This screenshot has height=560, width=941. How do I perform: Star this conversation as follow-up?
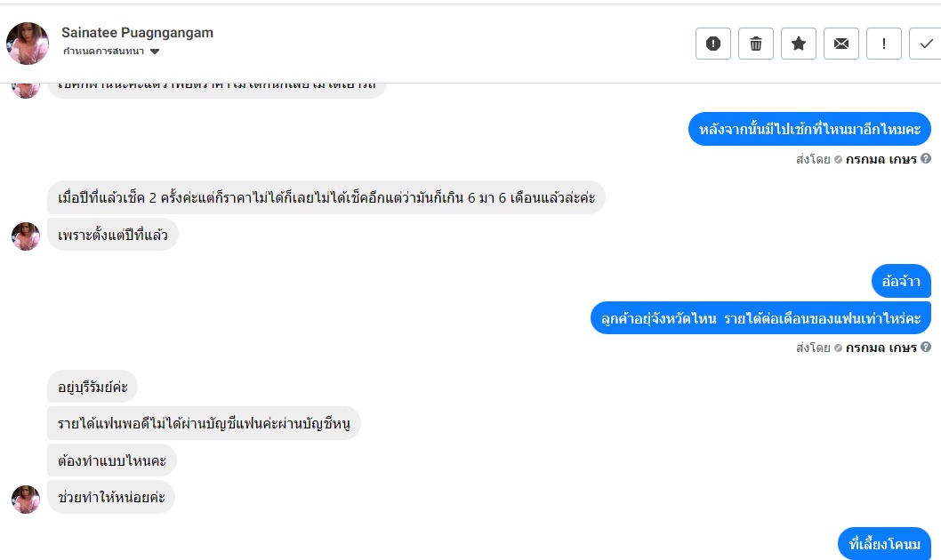pos(798,44)
